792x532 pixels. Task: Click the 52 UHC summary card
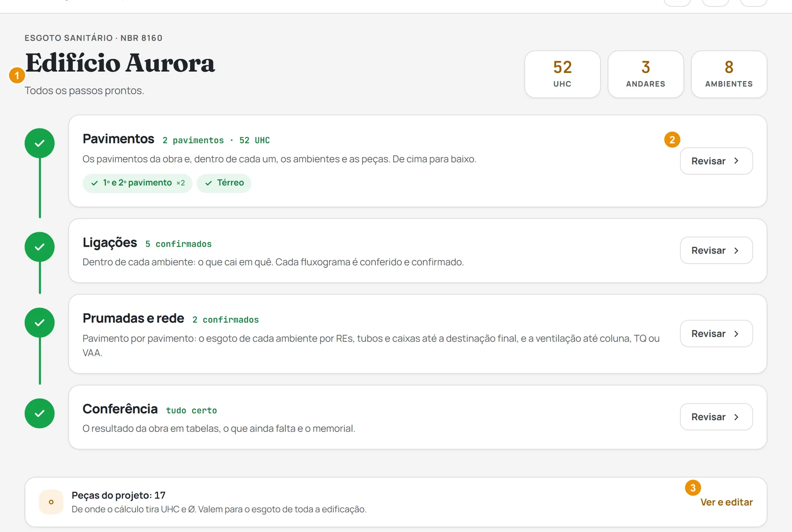562,74
